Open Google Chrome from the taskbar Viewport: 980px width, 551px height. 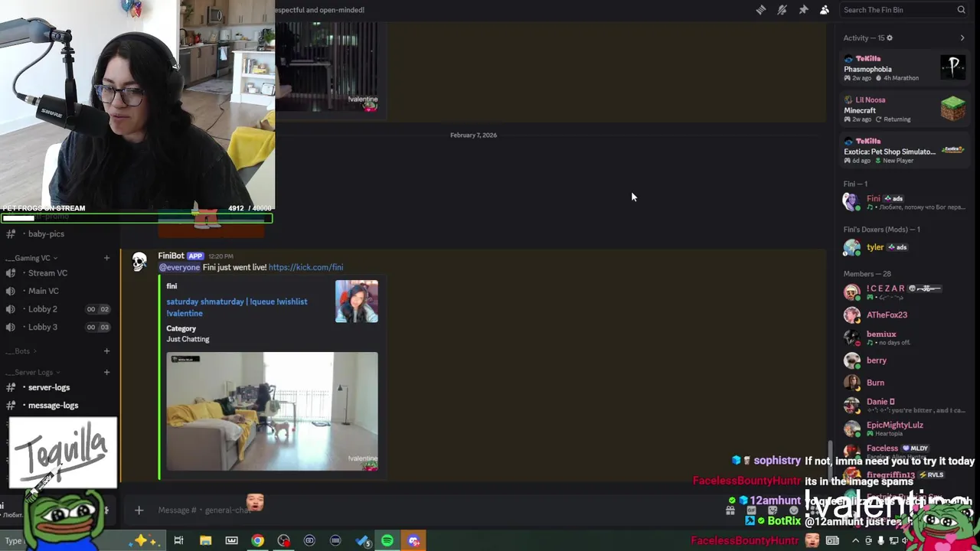point(257,541)
